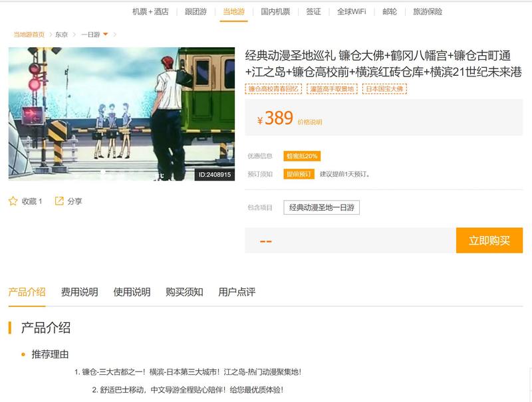Open the product anime photo thumbnail

click(x=122, y=114)
